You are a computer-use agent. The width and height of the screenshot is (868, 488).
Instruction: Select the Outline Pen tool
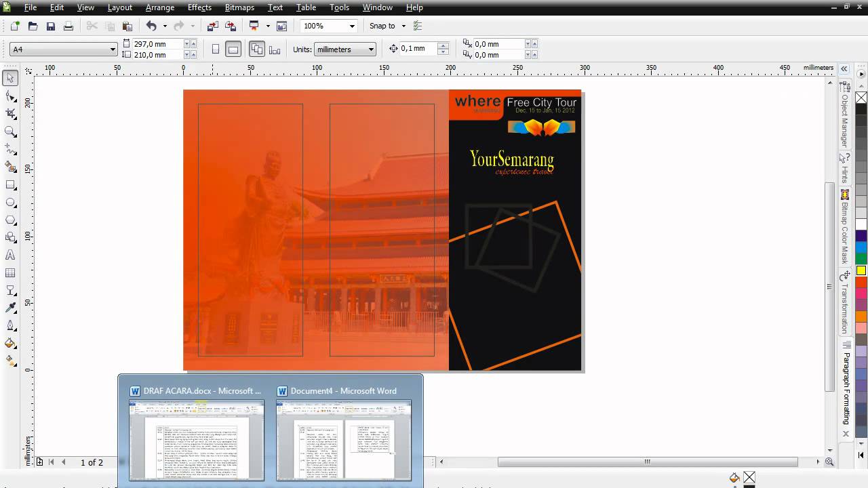click(10, 325)
